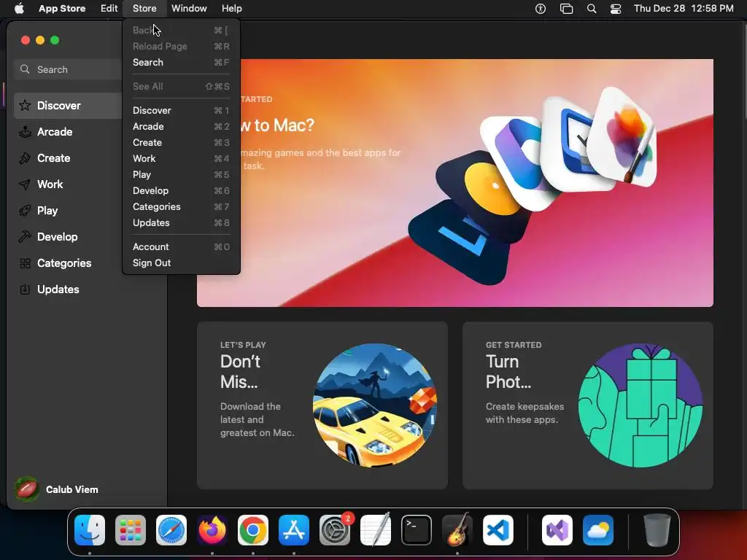Click the window mirroring icon in menu bar
Viewport: 747px width, 560px height.
tap(566, 9)
